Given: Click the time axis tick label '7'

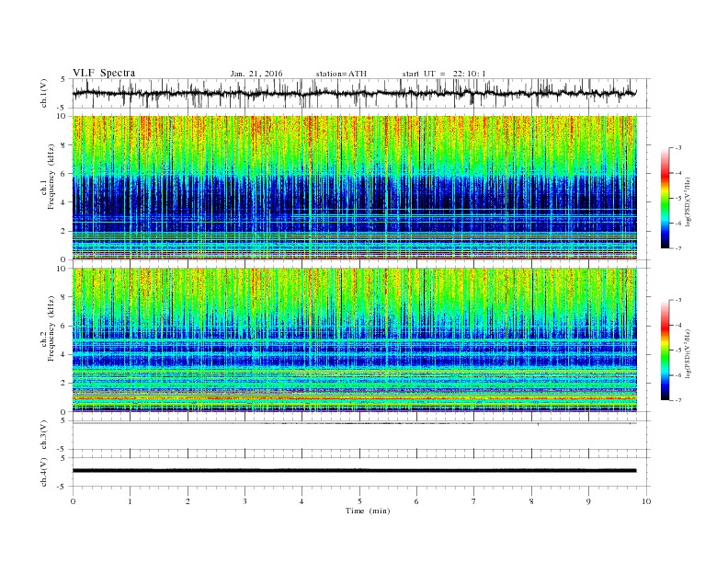Looking at the screenshot, I should click(474, 501).
